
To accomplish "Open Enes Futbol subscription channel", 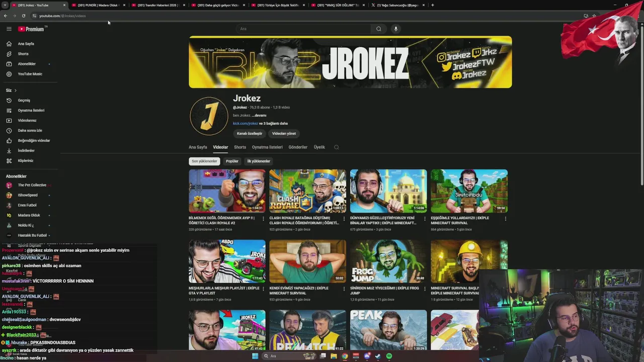I will click(27, 205).
